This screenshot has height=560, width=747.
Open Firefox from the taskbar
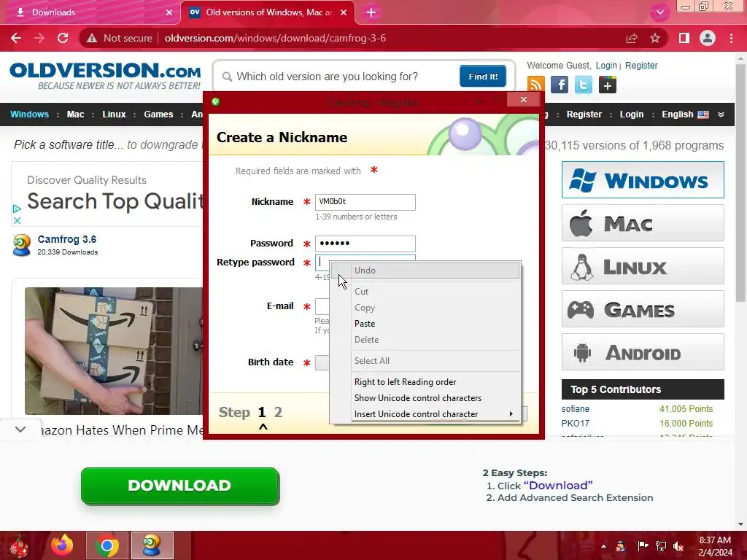click(62, 545)
